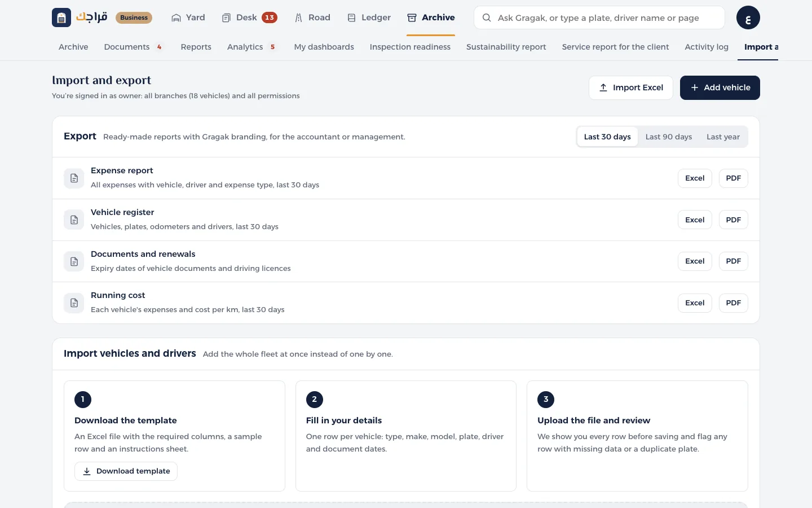The image size is (812, 508).
Task: Open My dashboards tab
Action: point(324,47)
